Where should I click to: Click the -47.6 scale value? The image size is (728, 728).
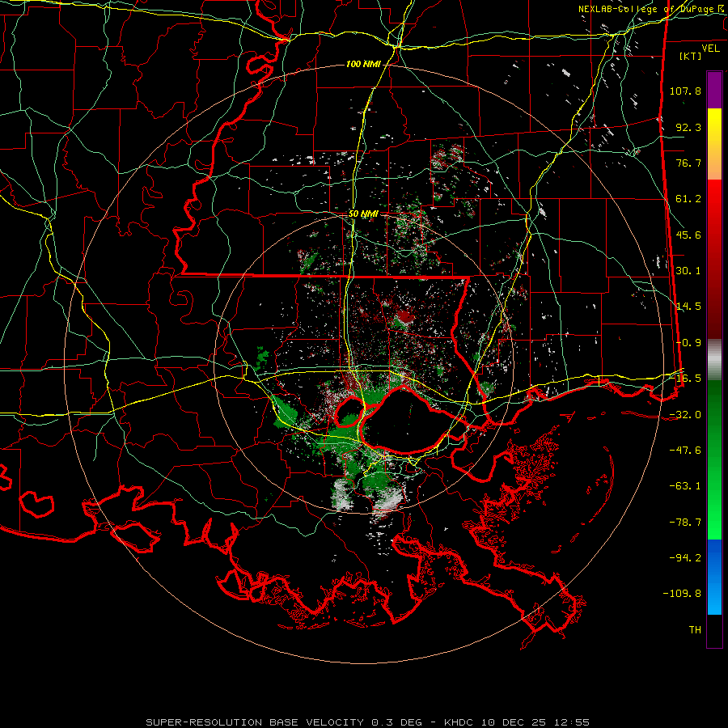685,451
